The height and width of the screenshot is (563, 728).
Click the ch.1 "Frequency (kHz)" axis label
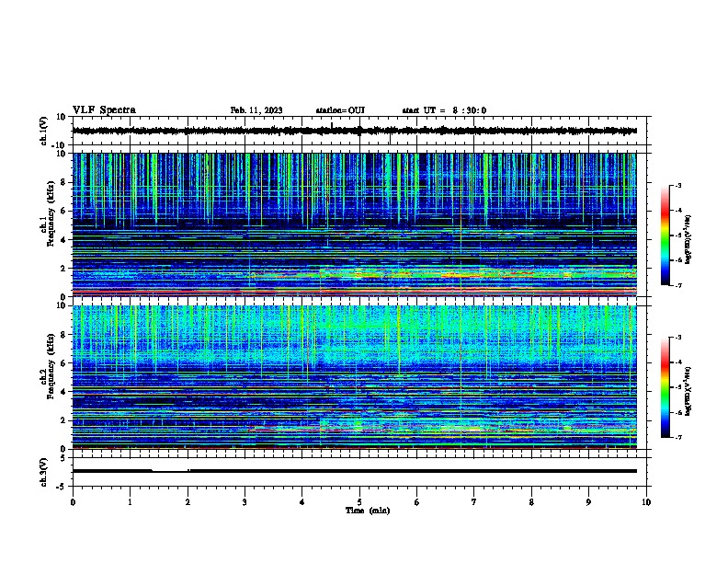(x=51, y=213)
